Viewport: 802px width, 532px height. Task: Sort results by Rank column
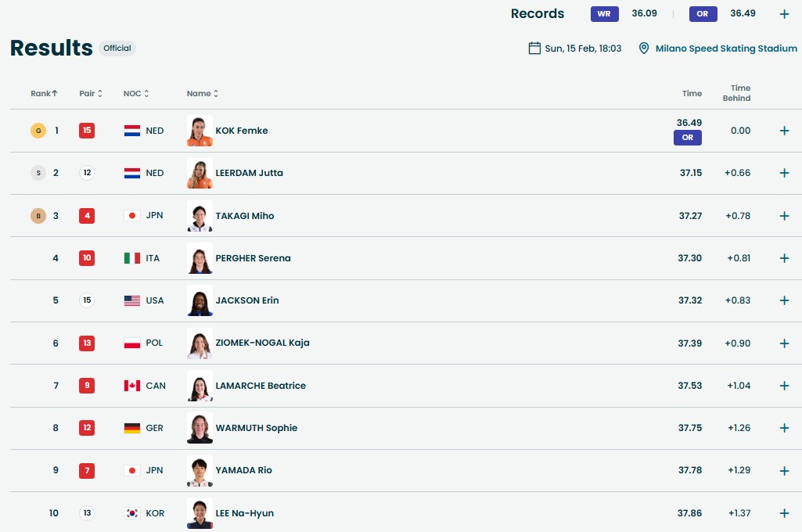pos(45,94)
